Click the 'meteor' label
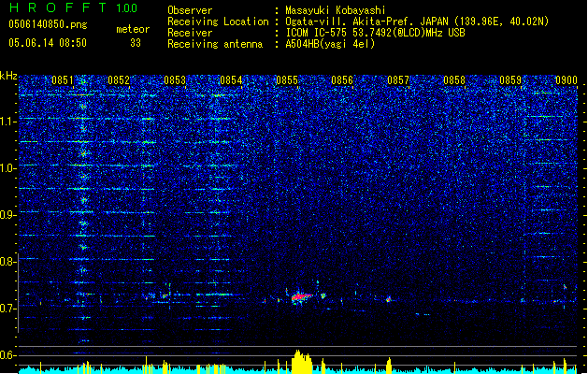The image size is (588, 374). click(133, 29)
